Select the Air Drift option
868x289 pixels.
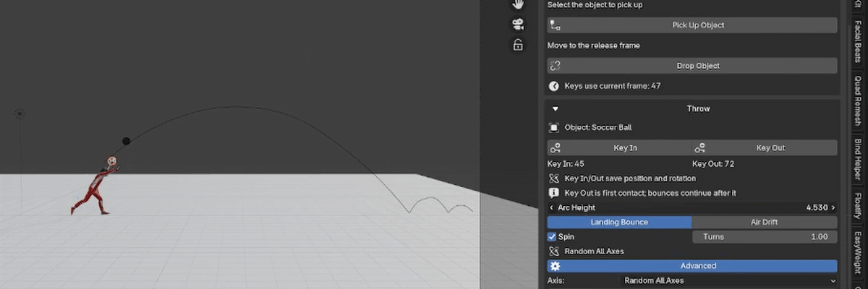(x=765, y=223)
